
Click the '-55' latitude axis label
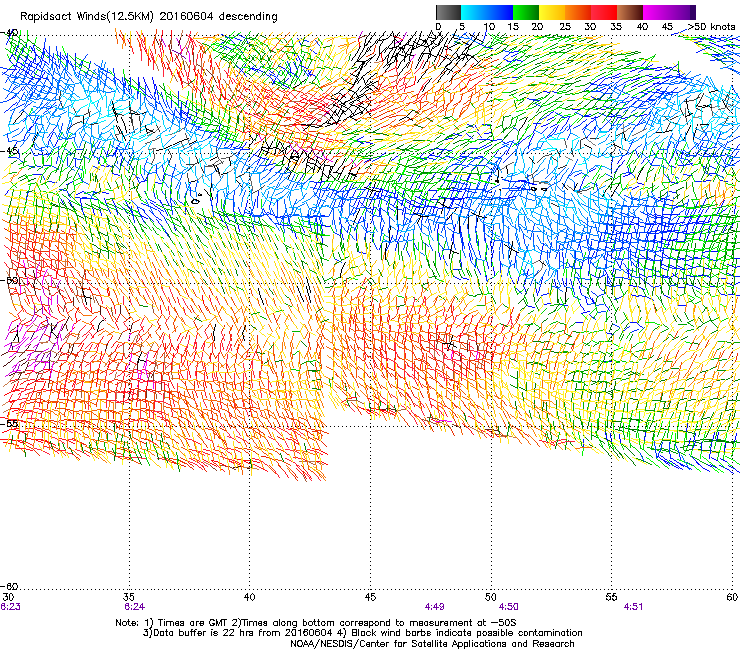pos(9,423)
